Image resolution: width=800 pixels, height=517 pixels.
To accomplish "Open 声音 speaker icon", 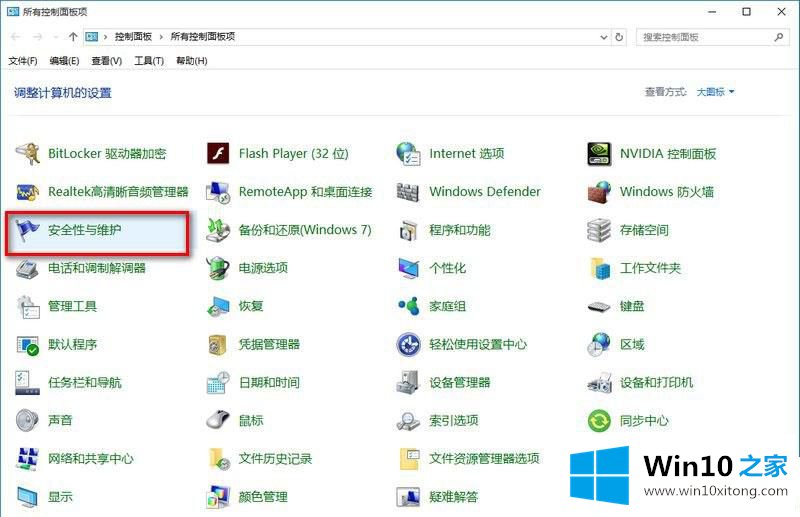I will 28,421.
